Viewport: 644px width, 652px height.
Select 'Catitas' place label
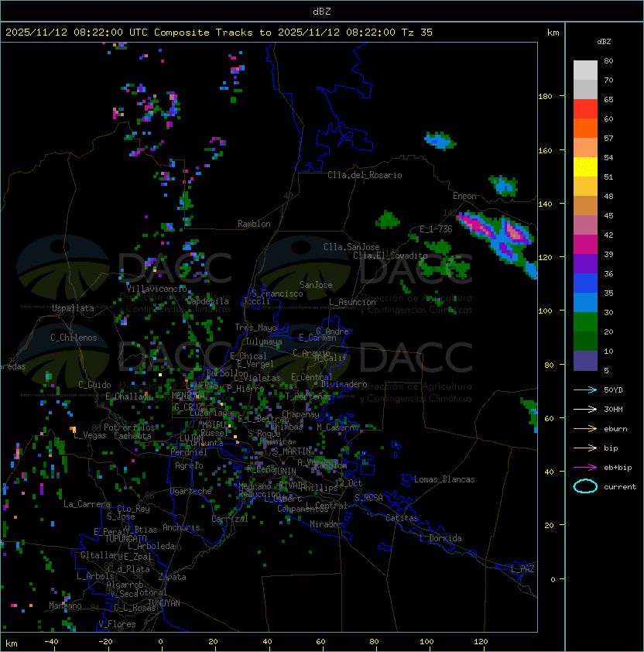402,518
